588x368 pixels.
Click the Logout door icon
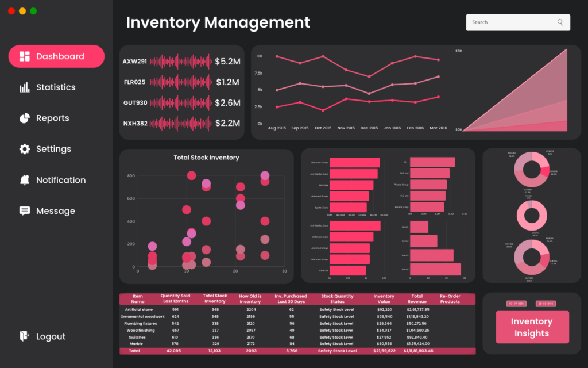pyautogui.click(x=24, y=336)
